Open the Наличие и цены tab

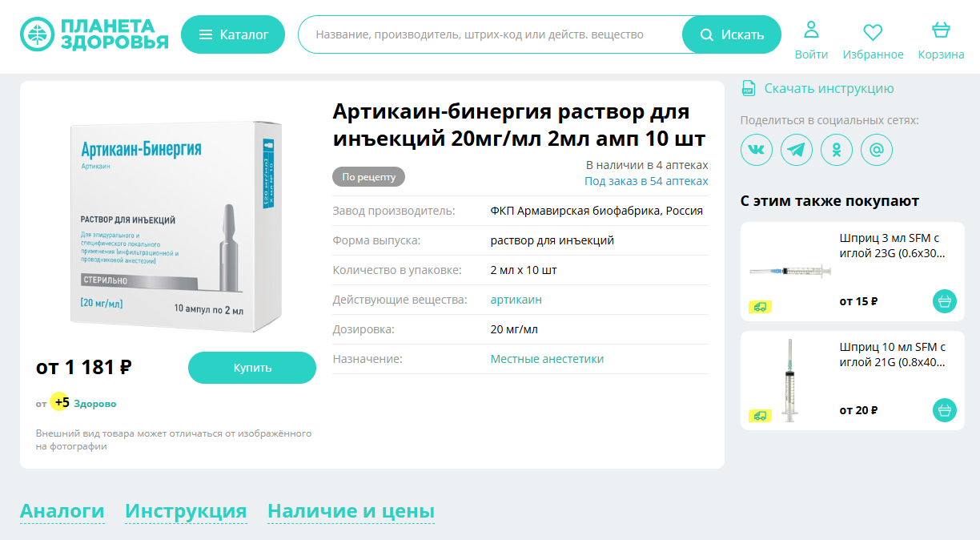(x=351, y=511)
